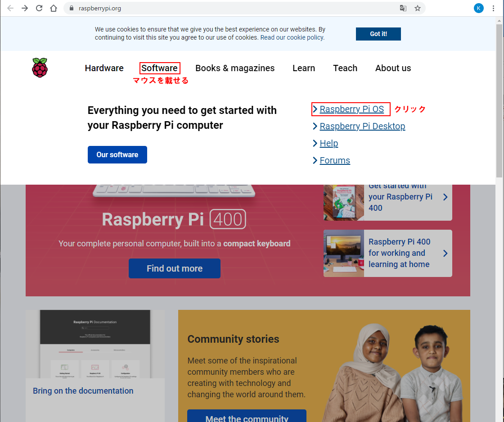Open the Raspberry Pi Desktop link
Viewport: 504px width, 422px height.
click(x=362, y=126)
